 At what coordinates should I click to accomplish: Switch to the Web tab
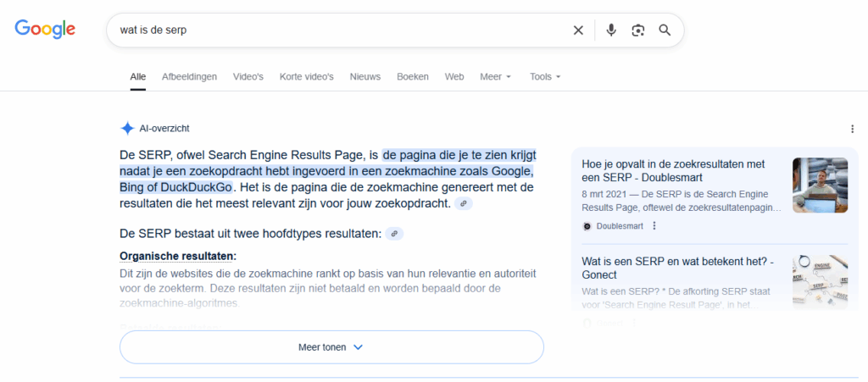click(x=454, y=77)
